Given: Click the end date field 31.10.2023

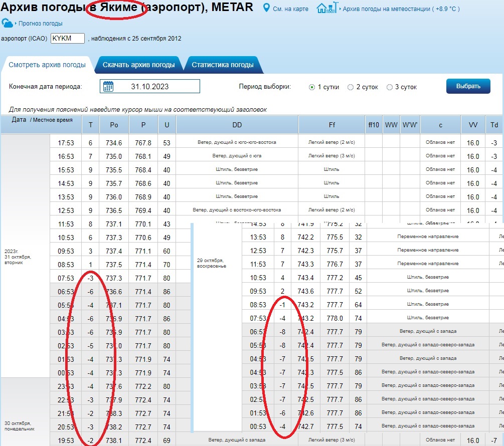Looking at the screenshot, I should pos(149,86).
